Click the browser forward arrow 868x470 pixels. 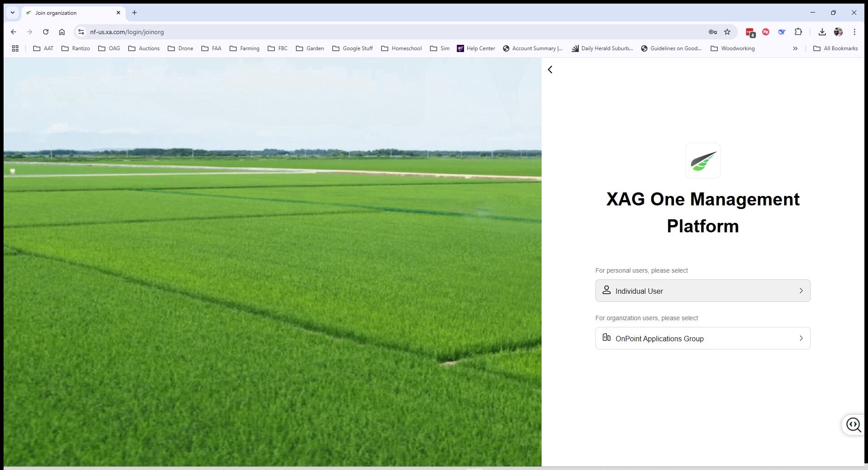click(x=30, y=32)
